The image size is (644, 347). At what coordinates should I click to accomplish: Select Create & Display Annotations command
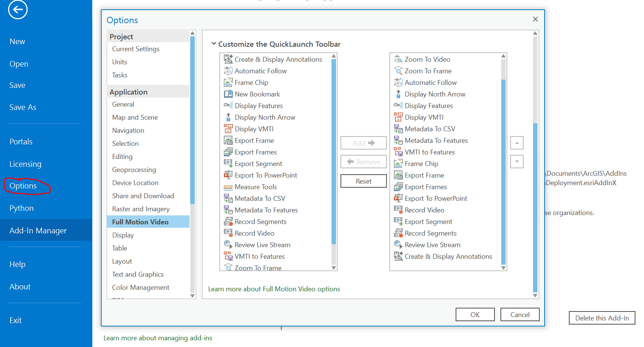pos(278,59)
